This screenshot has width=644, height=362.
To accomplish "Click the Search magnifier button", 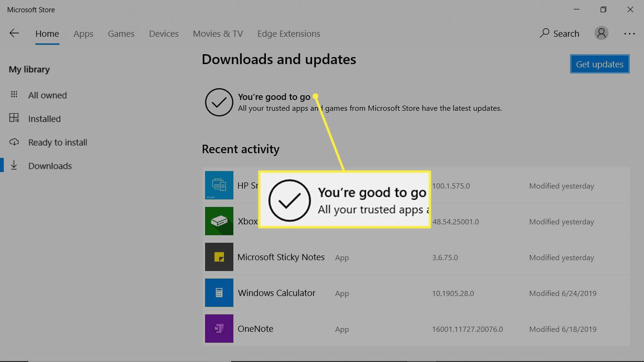I will (559, 33).
